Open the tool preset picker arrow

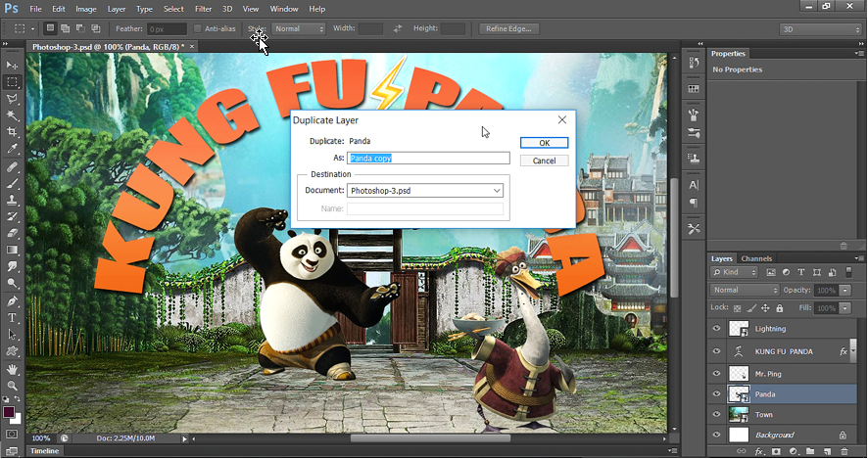(32, 28)
